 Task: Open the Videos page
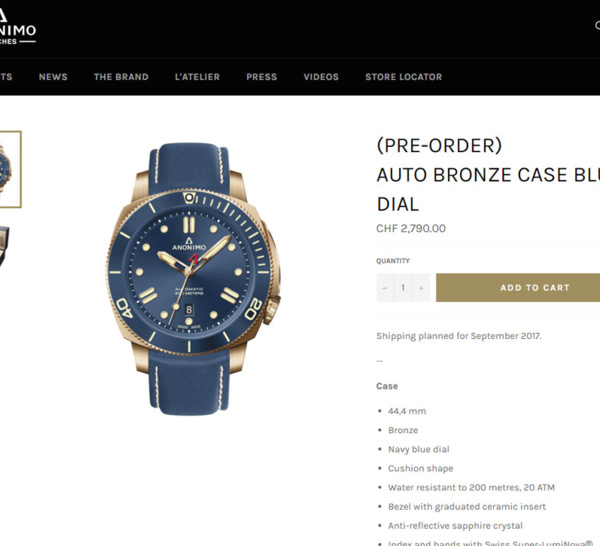pyautogui.click(x=321, y=77)
